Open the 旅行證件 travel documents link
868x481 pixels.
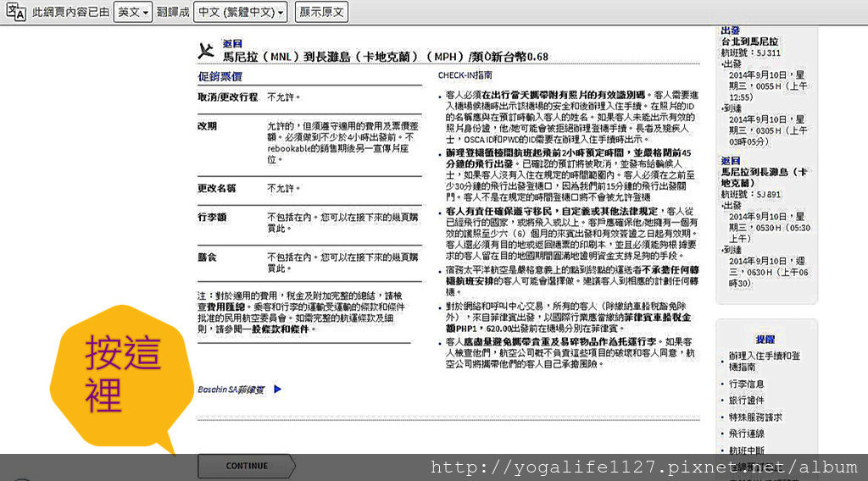click(x=746, y=401)
